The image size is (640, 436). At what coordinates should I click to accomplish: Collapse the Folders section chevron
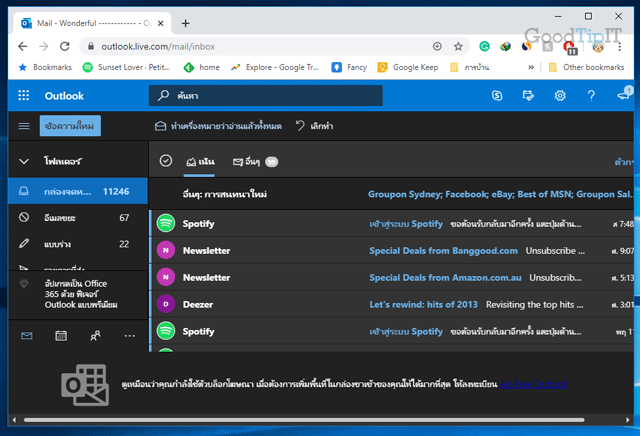point(24,161)
